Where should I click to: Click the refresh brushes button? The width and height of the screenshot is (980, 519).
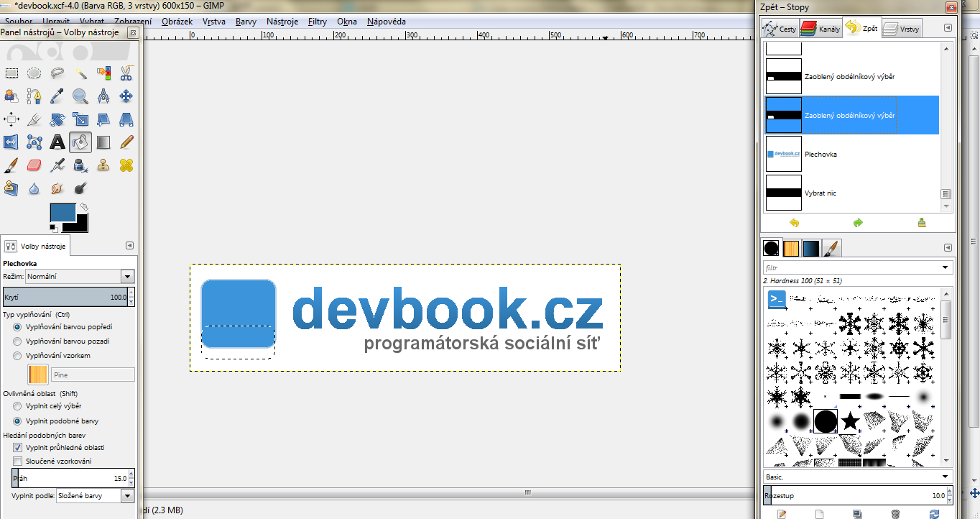[934, 514]
